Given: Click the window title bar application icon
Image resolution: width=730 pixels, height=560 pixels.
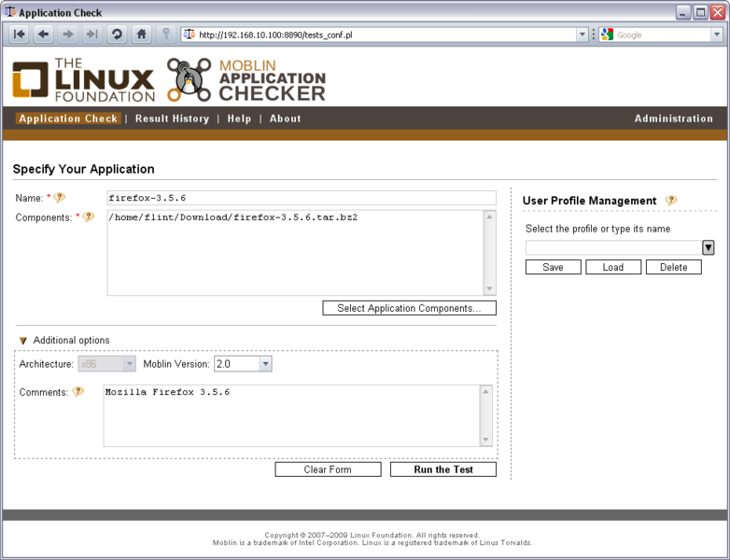Looking at the screenshot, I should tap(9, 12).
